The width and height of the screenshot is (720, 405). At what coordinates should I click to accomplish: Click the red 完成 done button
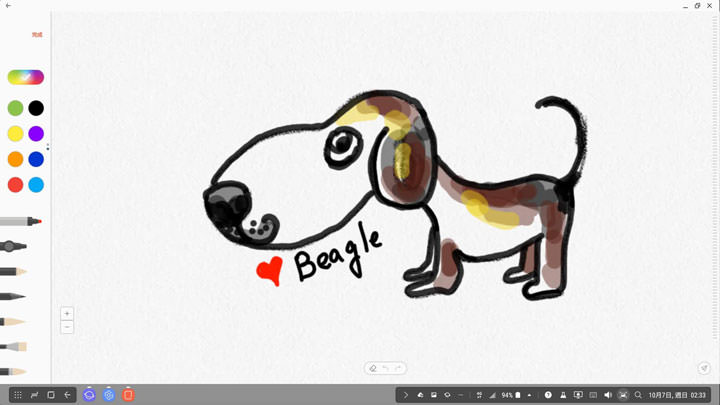[37, 35]
